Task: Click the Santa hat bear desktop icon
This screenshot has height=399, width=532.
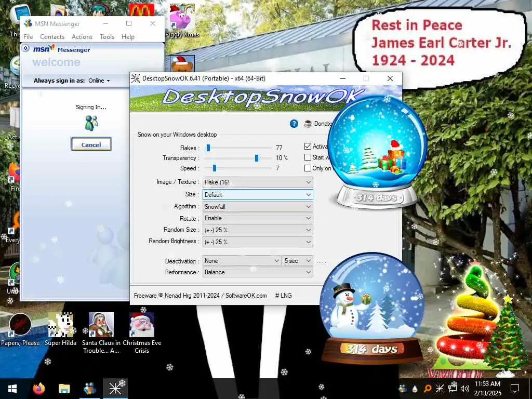Action: point(182,63)
